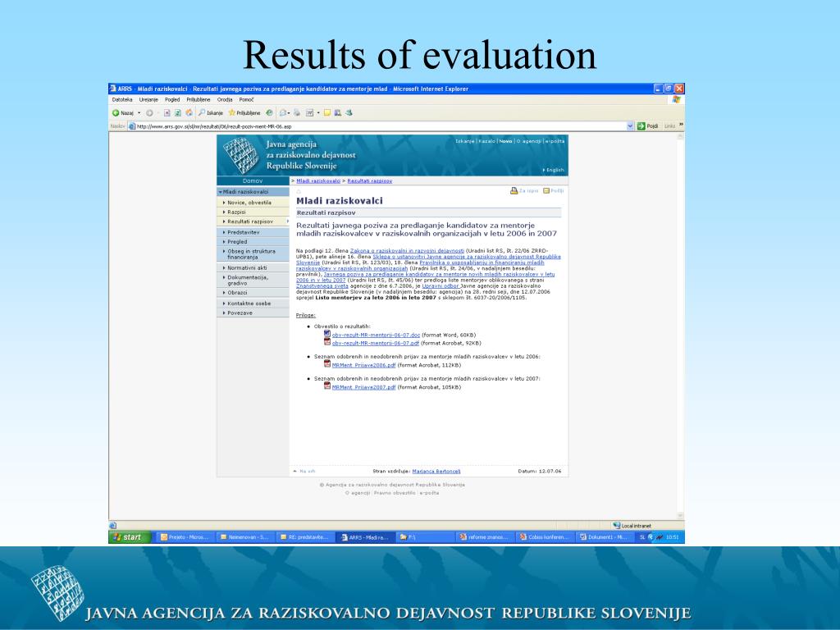Click the Domov home tab
Image resolution: width=840 pixels, height=630 pixels.
pyautogui.click(x=253, y=181)
